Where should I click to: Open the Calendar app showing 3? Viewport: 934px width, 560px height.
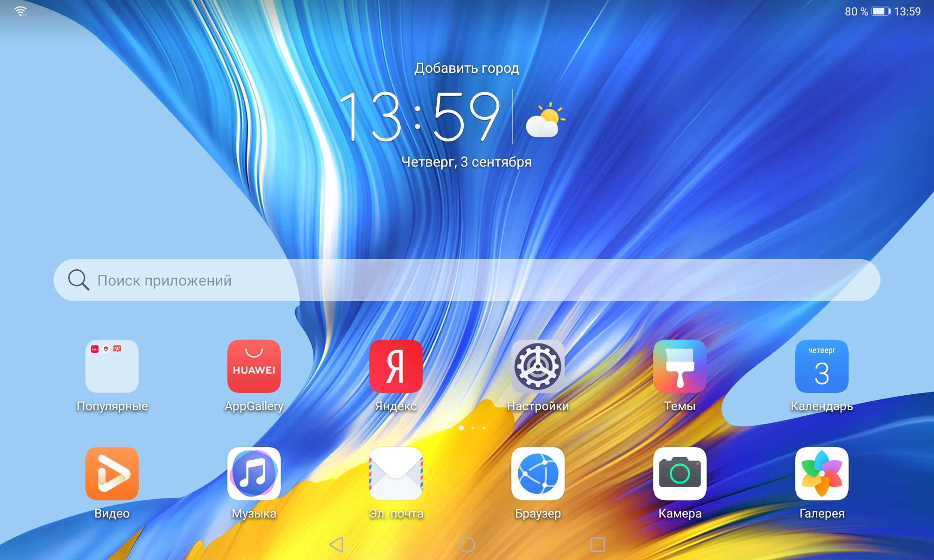coord(821,366)
